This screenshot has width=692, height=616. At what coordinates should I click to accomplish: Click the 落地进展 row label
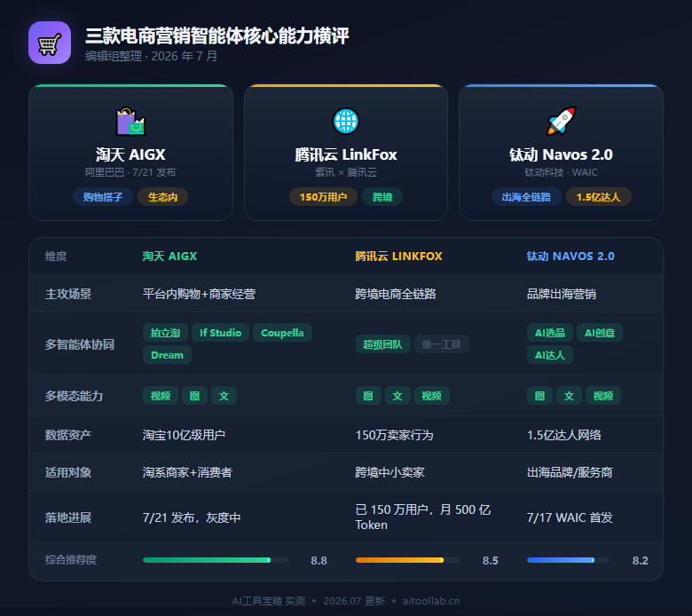(x=68, y=517)
